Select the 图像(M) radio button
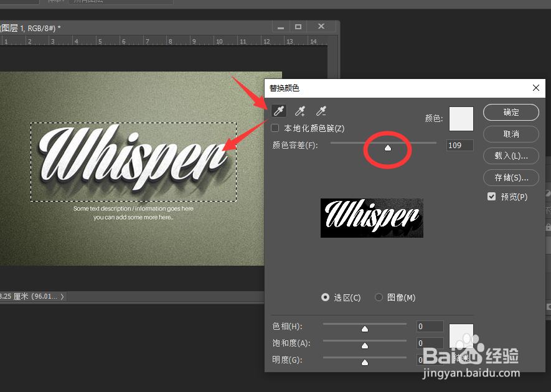Viewport: 551px width, 392px height. pyautogui.click(x=379, y=297)
